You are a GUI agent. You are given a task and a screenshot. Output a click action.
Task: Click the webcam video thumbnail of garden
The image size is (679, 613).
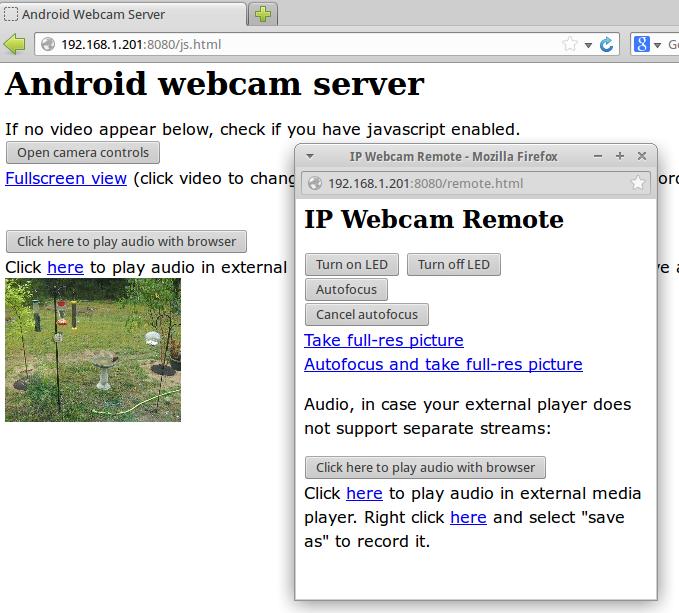(93, 350)
